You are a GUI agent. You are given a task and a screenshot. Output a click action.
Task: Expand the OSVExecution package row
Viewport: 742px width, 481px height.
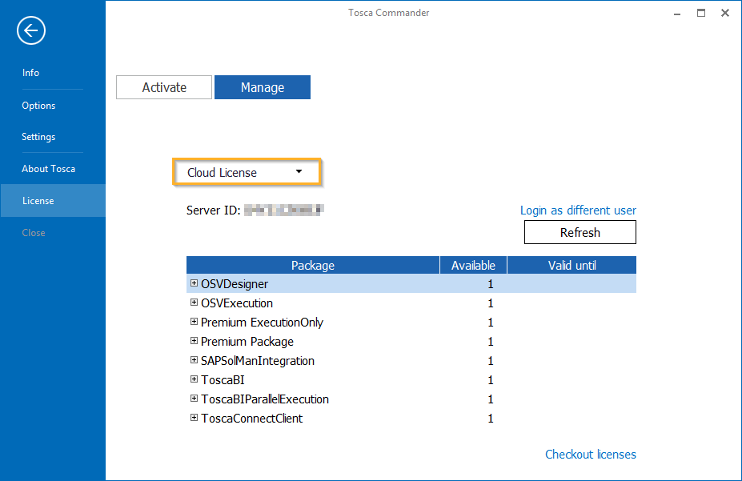194,303
